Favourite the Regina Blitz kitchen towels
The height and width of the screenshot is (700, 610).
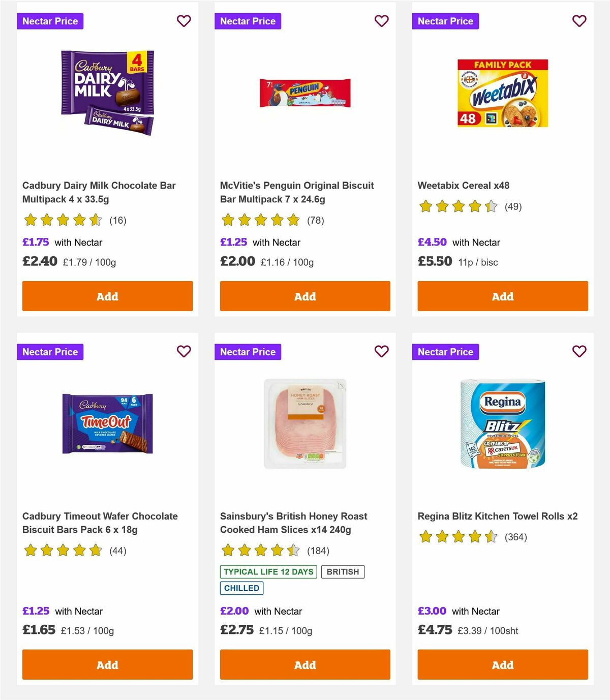click(x=579, y=351)
